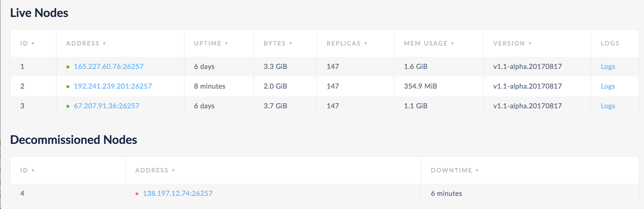View Logs for node 3

(608, 106)
